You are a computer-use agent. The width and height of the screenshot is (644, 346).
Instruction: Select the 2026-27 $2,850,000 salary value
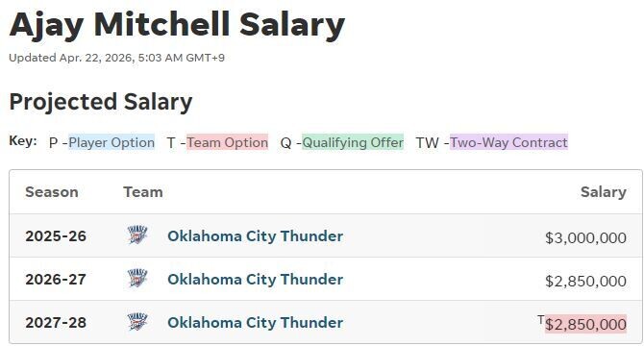coord(585,282)
